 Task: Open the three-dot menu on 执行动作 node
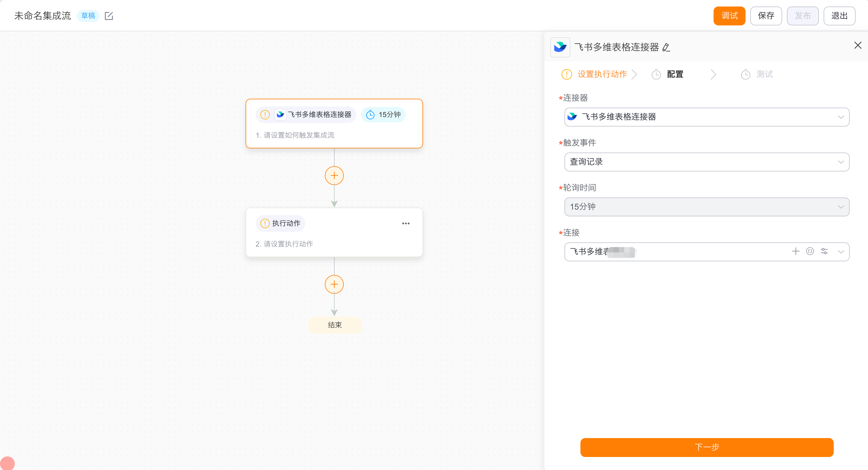point(405,223)
